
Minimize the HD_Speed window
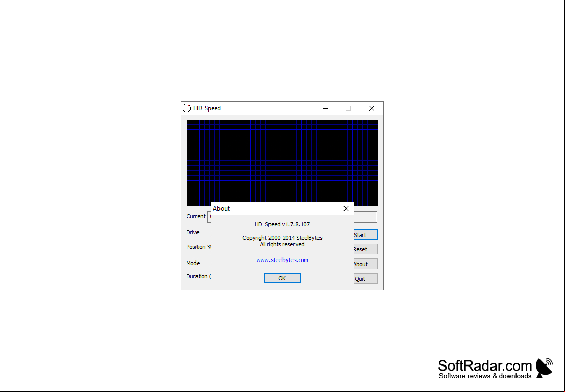325,108
